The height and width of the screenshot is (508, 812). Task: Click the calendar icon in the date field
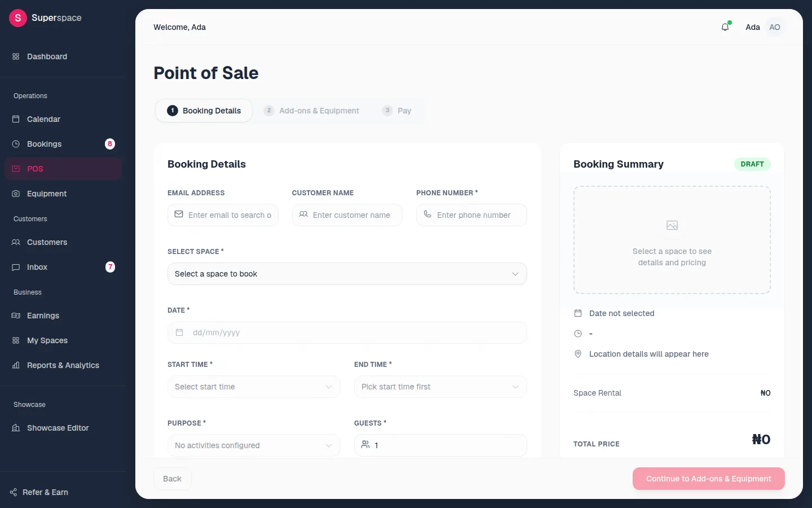pyautogui.click(x=179, y=332)
